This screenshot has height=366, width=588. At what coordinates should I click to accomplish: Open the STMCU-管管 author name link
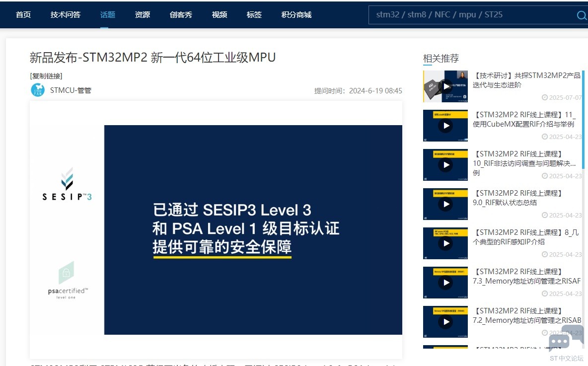click(71, 90)
